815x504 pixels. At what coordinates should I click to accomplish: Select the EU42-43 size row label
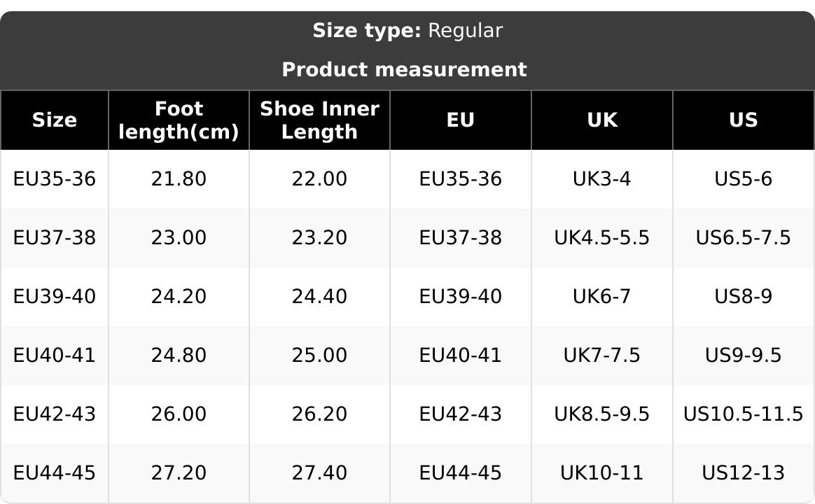pyautogui.click(x=55, y=414)
